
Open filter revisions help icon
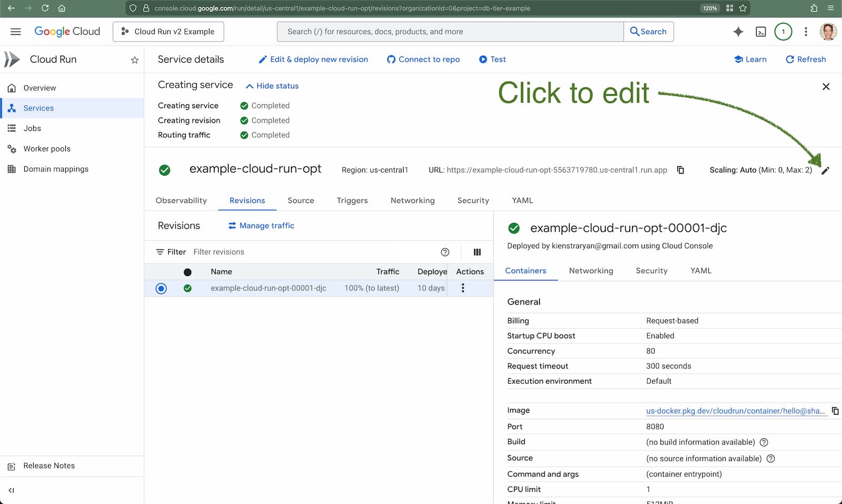click(x=445, y=252)
